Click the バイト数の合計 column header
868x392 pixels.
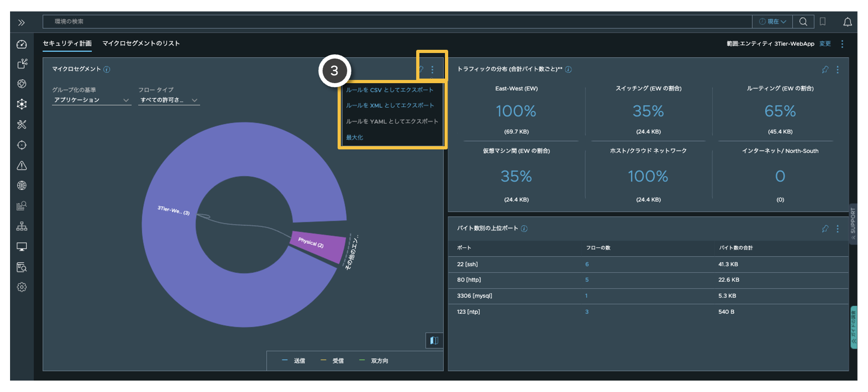[736, 248]
